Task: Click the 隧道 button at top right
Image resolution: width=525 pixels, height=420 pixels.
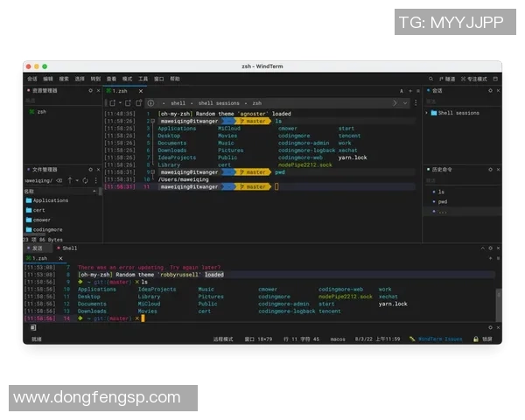Action: (x=448, y=79)
